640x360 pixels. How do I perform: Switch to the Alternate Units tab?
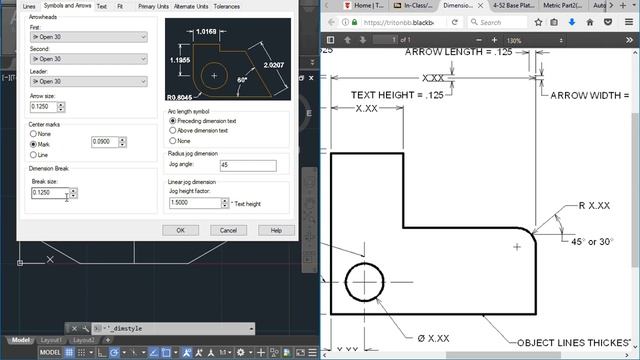pyautogui.click(x=191, y=7)
